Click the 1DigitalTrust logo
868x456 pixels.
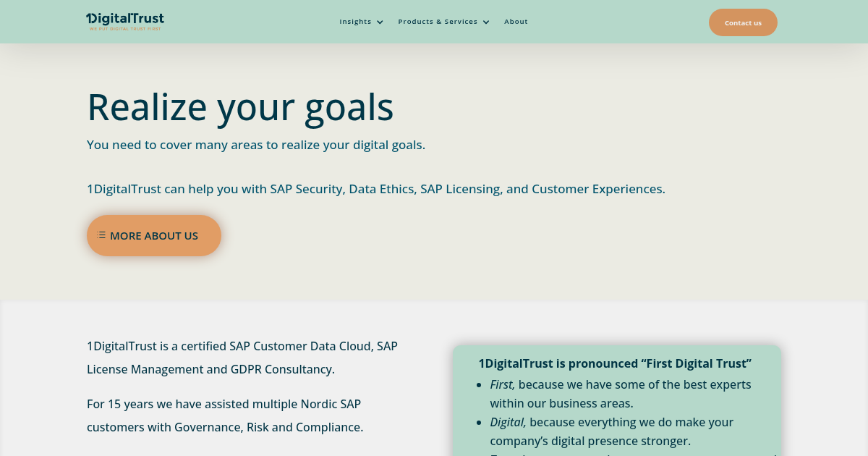[124, 20]
